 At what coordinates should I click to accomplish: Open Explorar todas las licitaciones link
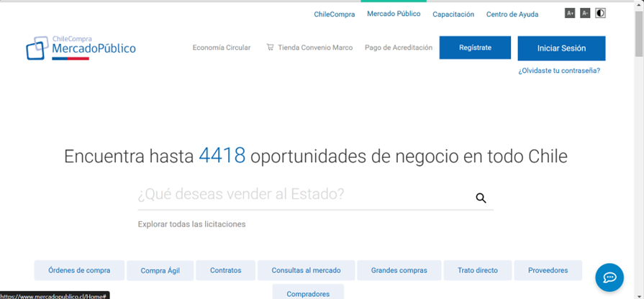(191, 224)
